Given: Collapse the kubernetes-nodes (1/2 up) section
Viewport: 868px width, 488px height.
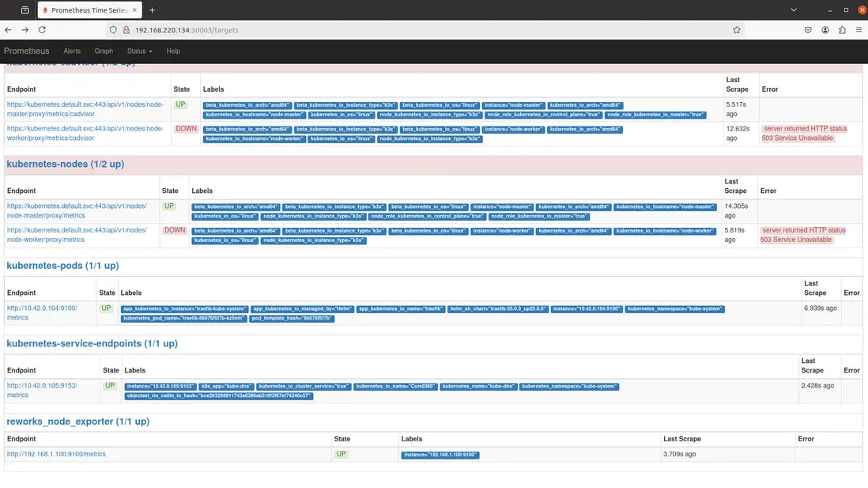Looking at the screenshot, I should click(x=66, y=164).
